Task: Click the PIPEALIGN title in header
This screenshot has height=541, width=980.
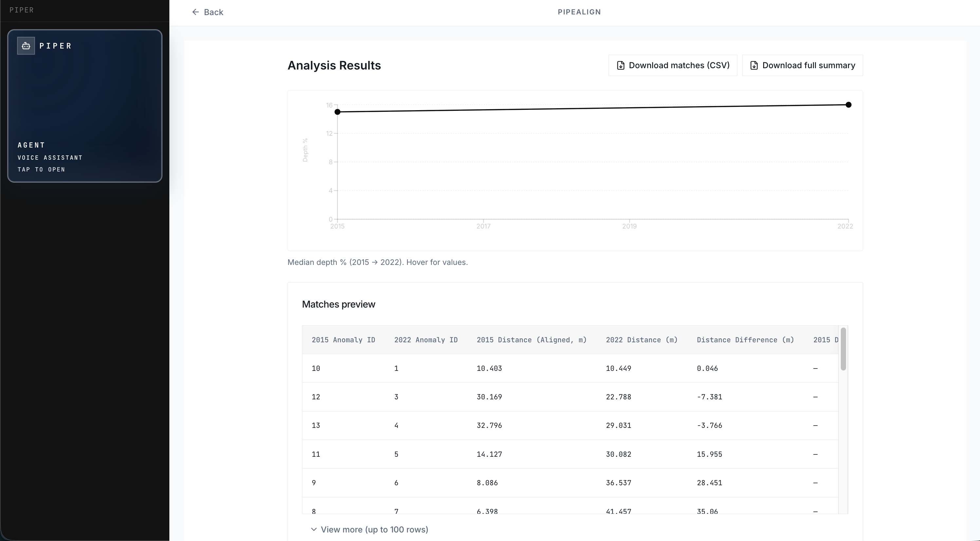Action: [579, 12]
